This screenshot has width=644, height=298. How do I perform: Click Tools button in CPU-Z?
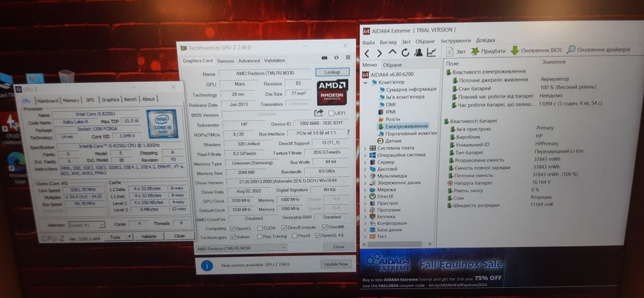(x=115, y=237)
